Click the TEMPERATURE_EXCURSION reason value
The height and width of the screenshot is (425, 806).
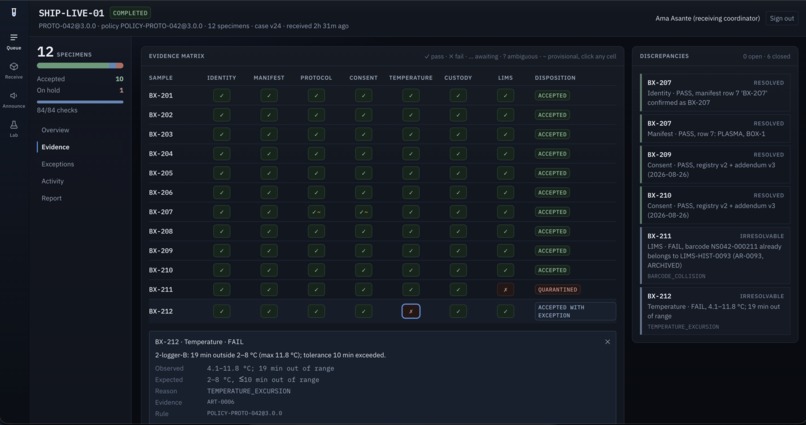point(248,391)
